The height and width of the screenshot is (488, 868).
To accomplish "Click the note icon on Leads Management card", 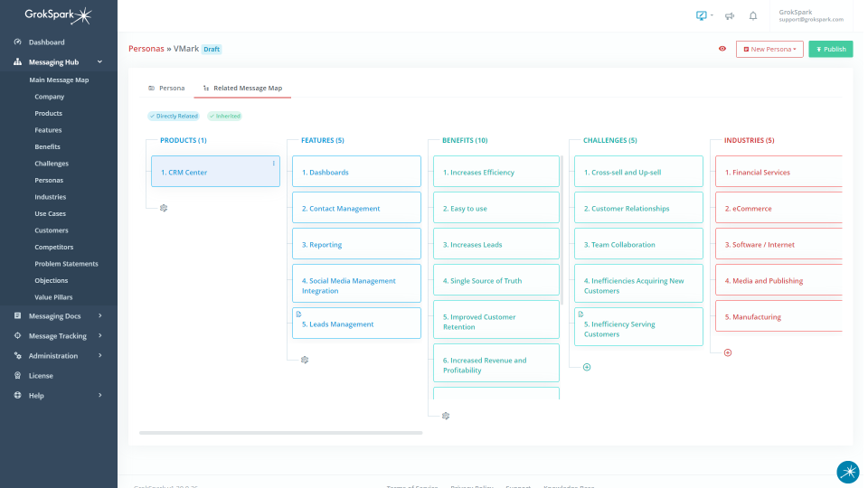I will 299,314.
